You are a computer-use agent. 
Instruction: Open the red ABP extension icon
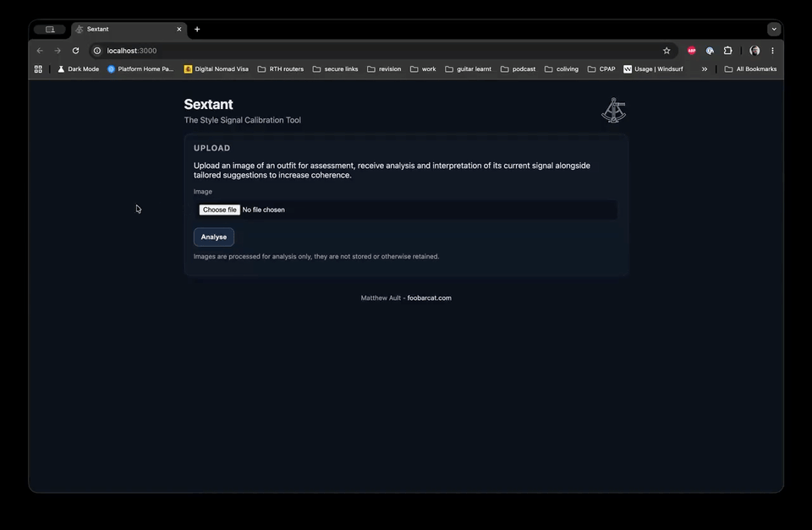click(x=691, y=51)
